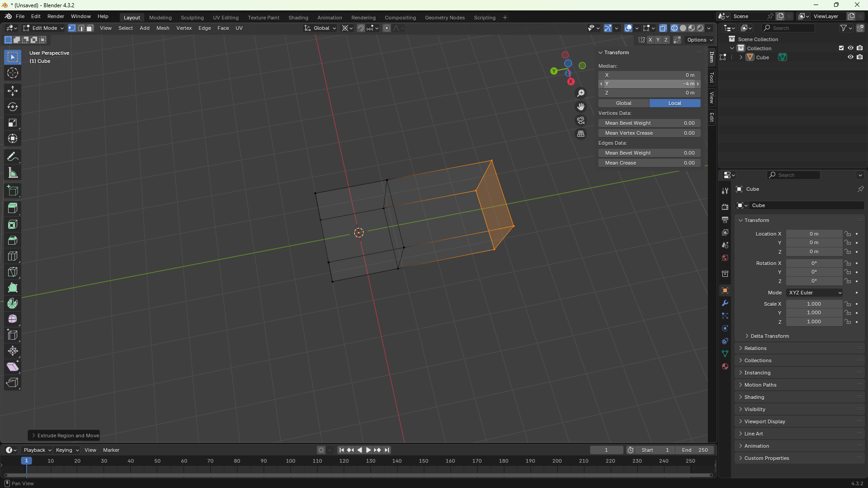This screenshot has width=868, height=488.
Task: Open the Modifiers properties tab
Action: 725,303
